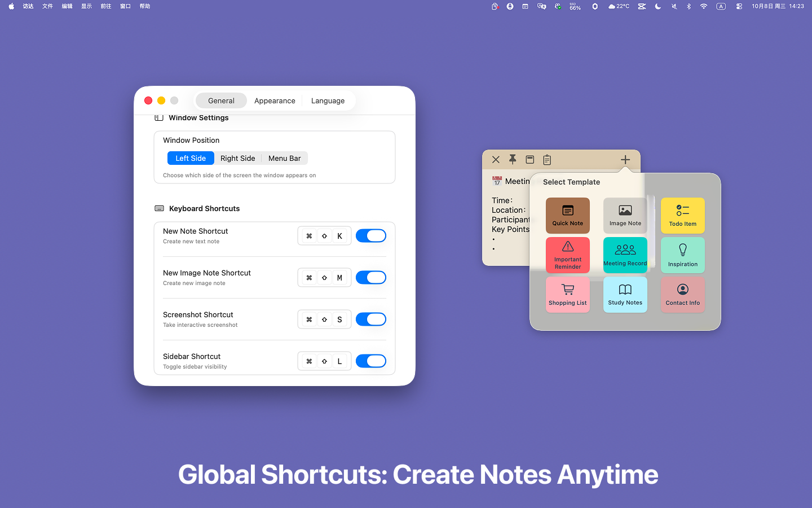The height and width of the screenshot is (508, 812).
Task: Open the Language settings tab
Action: pos(328,100)
